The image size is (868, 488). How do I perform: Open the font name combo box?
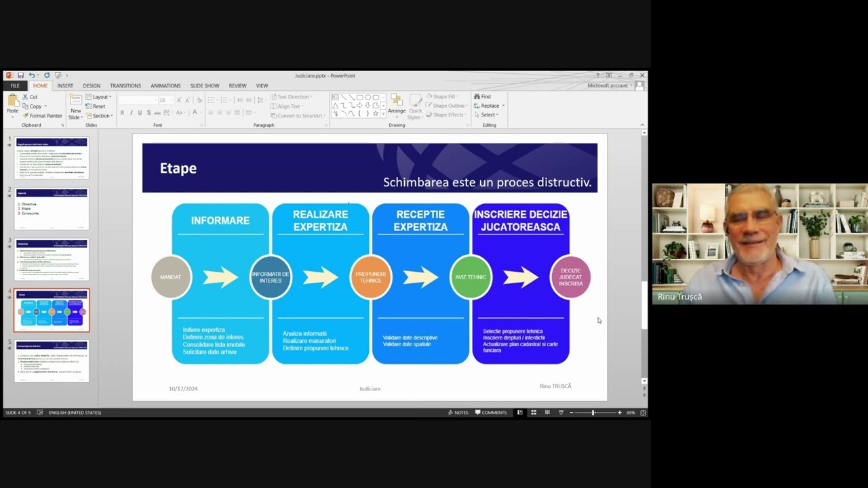138,100
